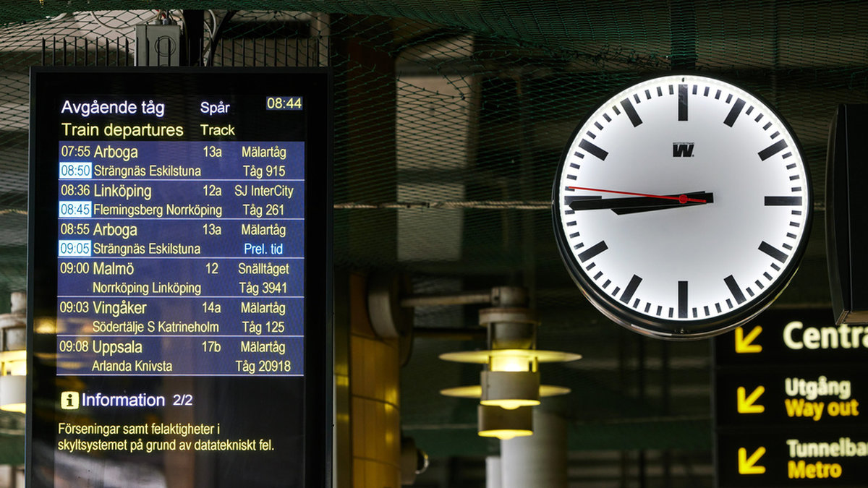Click the 12 o'clock marker on the clock
Screen dimensions: 868x488
(683, 102)
